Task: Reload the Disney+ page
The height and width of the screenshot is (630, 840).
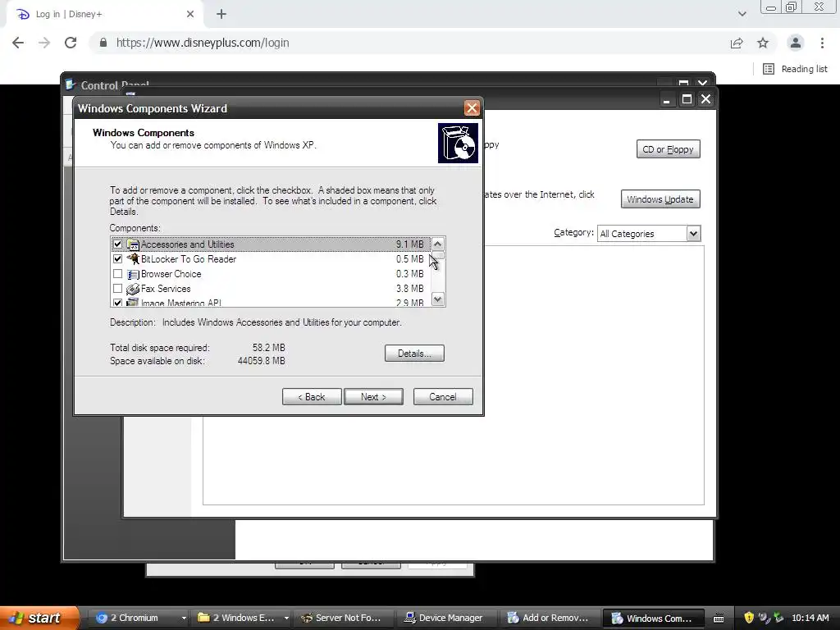Action: 71,43
